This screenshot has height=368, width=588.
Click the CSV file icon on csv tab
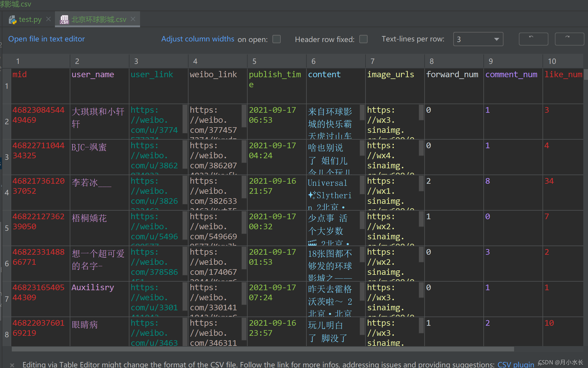pyautogui.click(x=64, y=20)
